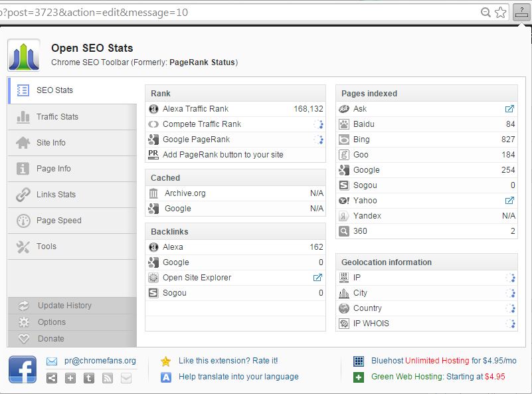Open the Tools tab

pyautogui.click(x=72, y=246)
